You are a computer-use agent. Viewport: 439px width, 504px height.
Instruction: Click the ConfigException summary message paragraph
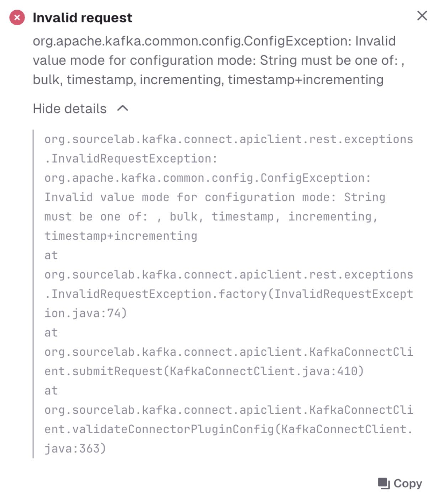218,60
